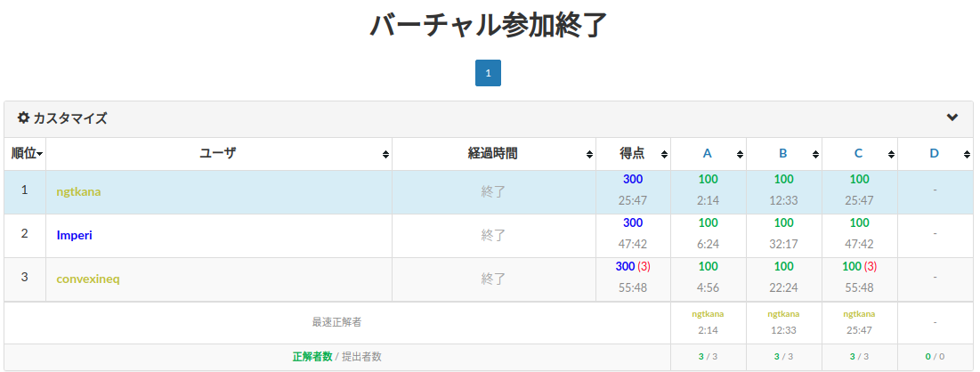Sort by 順位 column header
The height and width of the screenshot is (372, 980).
point(26,154)
